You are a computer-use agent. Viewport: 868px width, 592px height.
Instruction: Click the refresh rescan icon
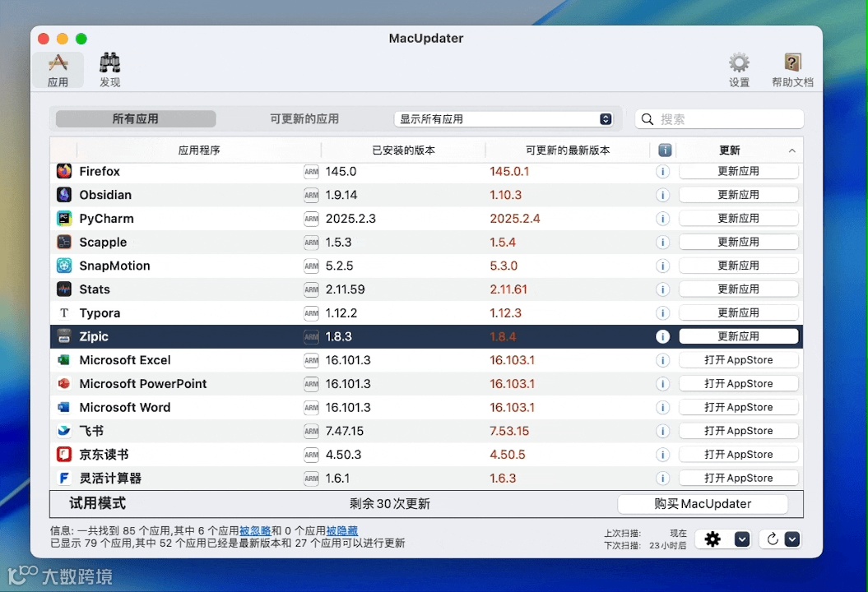[773, 539]
